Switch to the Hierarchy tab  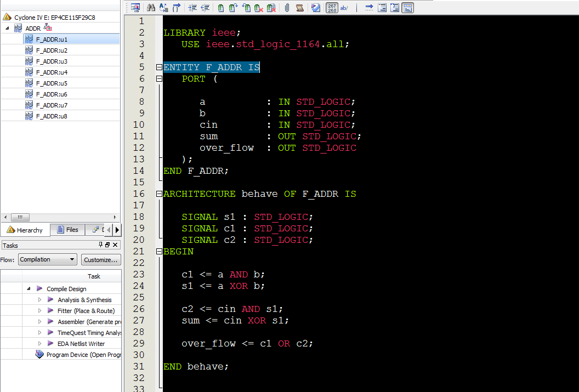click(25, 230)
